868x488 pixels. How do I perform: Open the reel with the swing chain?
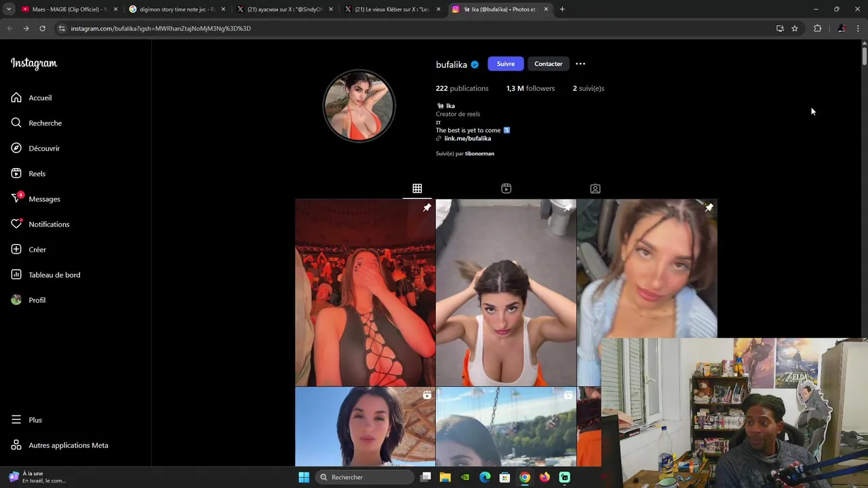point(506,427)
